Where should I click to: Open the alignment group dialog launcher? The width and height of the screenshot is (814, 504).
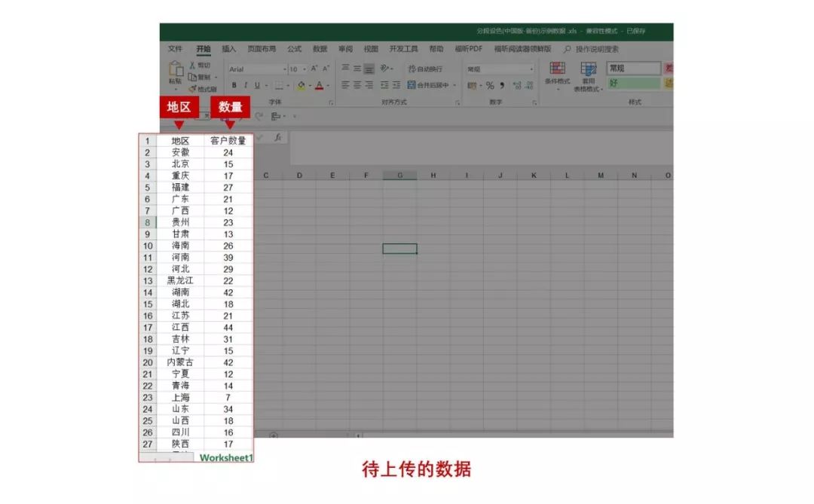(457, 102)
